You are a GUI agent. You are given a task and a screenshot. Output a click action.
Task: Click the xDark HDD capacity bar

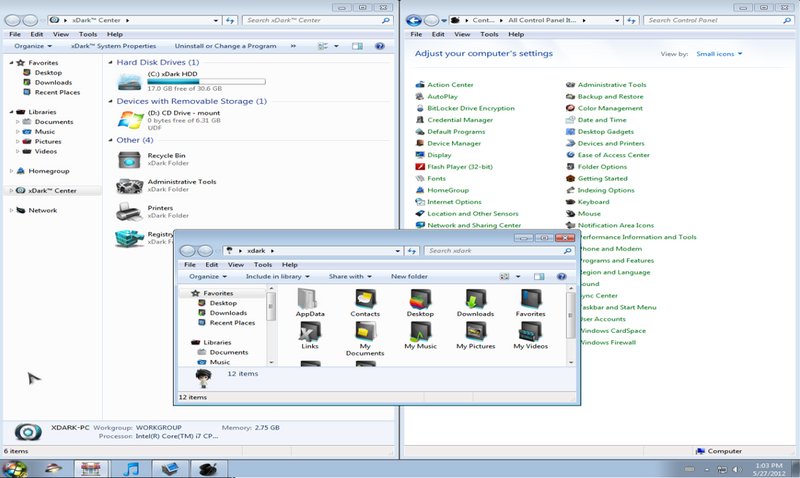[x=206, y=82]
